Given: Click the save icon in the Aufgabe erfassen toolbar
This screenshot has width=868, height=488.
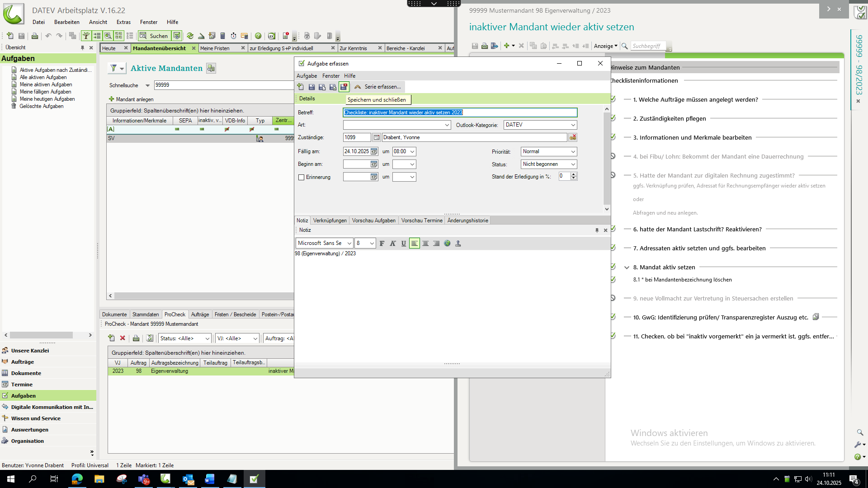Looking at the screenshot, I should click(311, 87).
